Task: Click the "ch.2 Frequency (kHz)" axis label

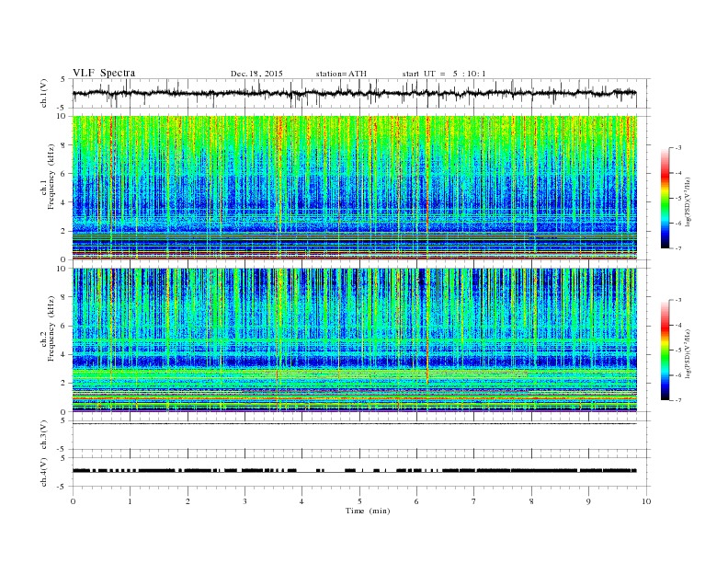Action: (x=48, y=340)
